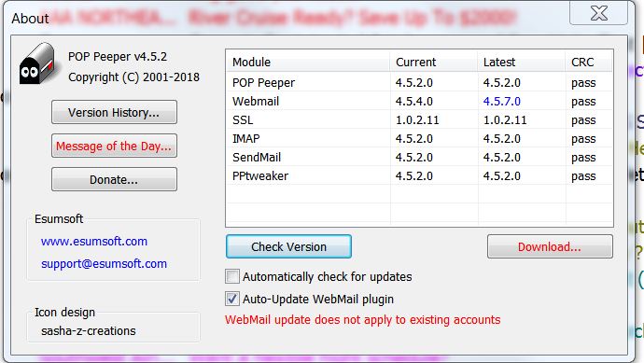Visit www.esumsoft.com link
This screenshot has height=363, width=644.
(x=94, y=242)
